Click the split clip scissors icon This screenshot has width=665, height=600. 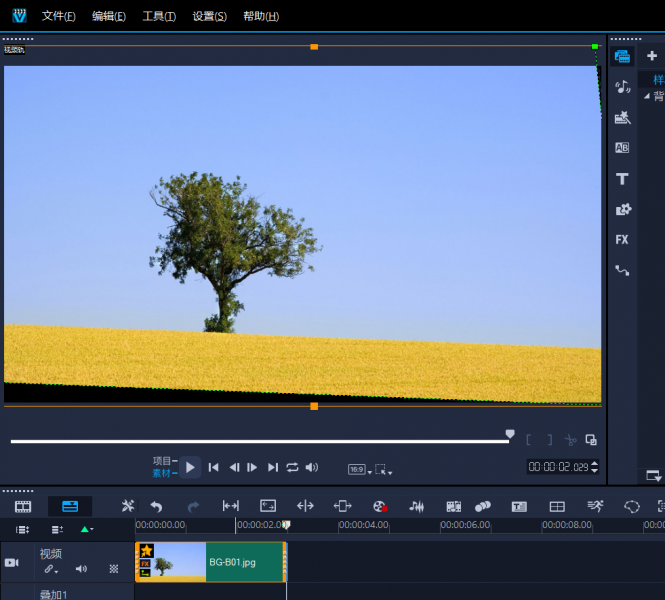click(570, 440)
